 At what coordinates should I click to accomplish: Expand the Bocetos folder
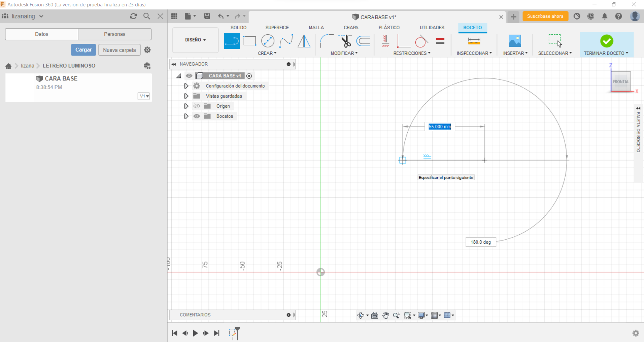tap(186, 116)
